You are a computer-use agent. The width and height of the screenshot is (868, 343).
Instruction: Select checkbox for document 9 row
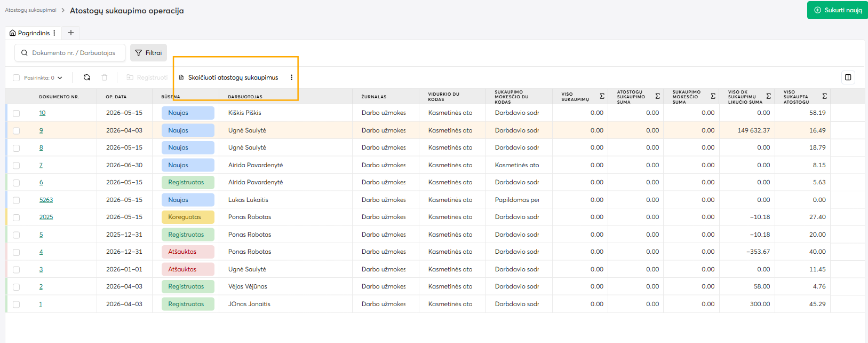coord(16,130)
